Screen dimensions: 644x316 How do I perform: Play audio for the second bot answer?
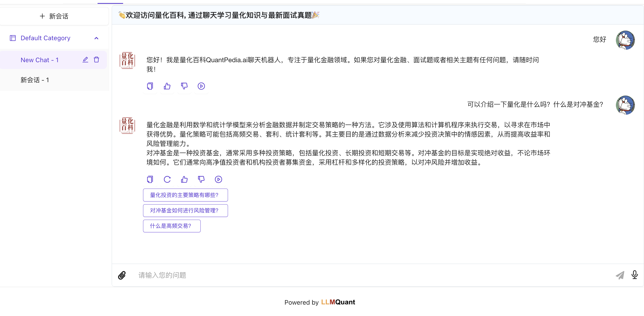pos(218,179)
